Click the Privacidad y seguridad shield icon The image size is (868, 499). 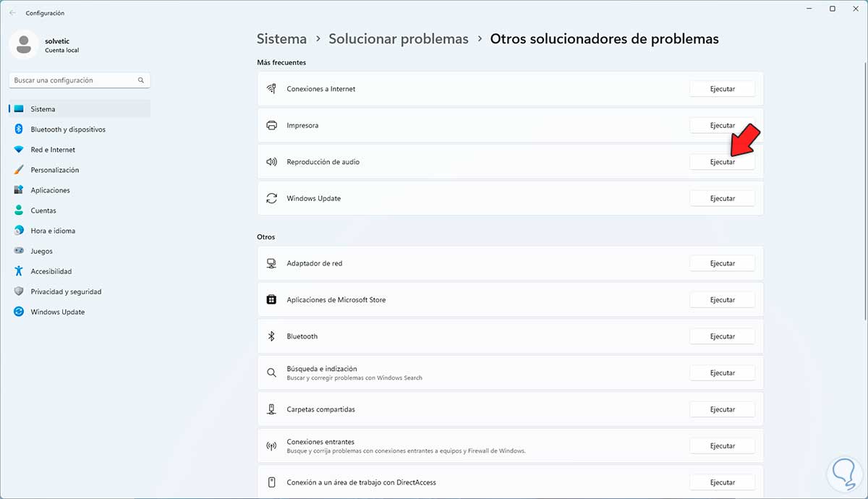[x=19, y=291]
